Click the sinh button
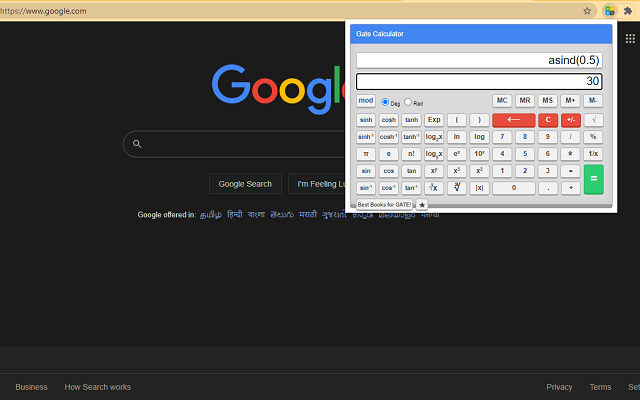The height and width of the screenshot is (400, 640). 366,120
